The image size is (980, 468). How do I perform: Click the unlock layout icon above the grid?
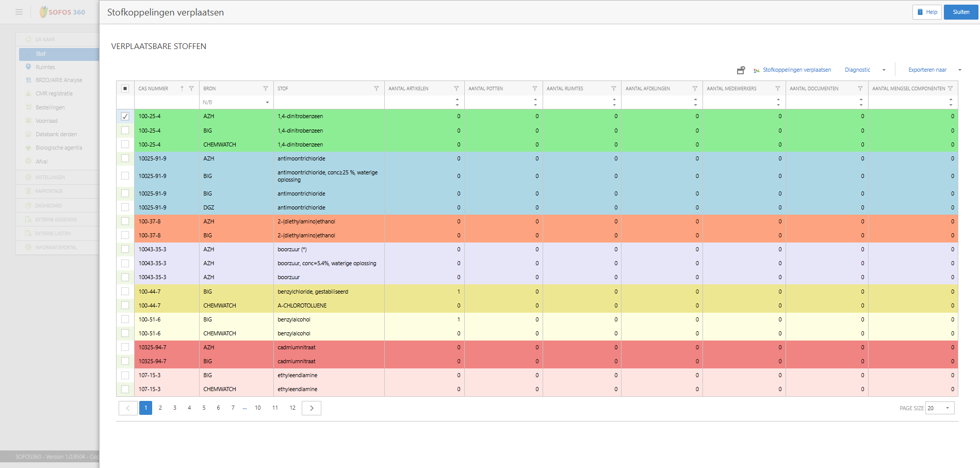(741, 70)
